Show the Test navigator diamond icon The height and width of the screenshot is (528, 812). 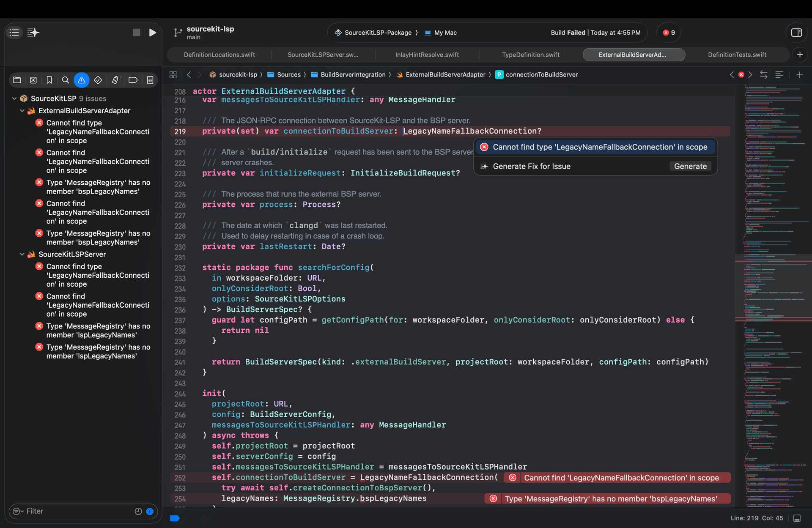[98, 80]
